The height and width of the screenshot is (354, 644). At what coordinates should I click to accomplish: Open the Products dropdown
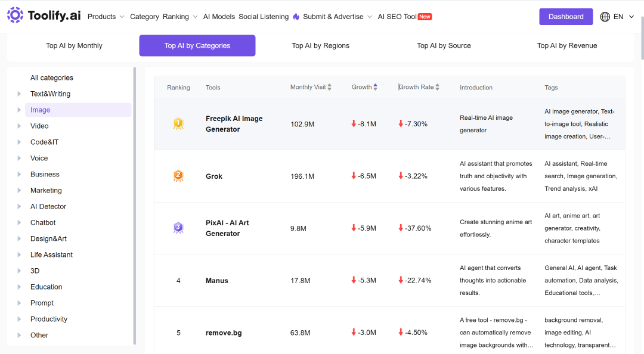coord(106,17)
